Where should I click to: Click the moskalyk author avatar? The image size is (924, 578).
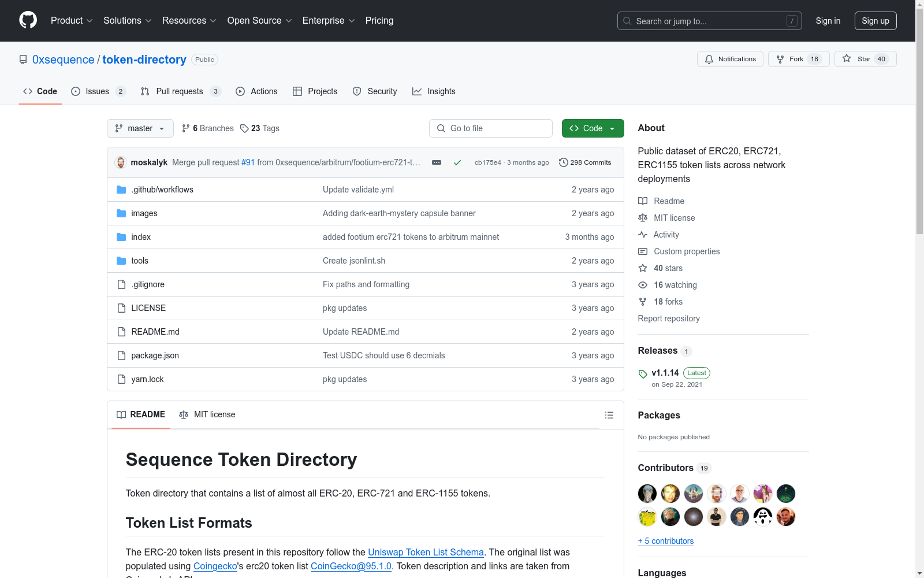[121, 162]
